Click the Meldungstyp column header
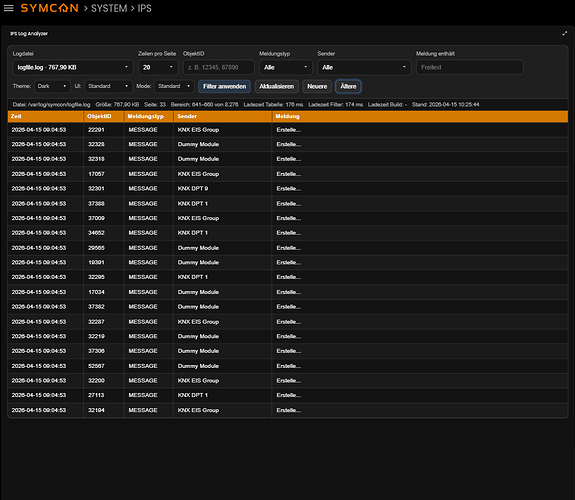 [x=149, y=116]
